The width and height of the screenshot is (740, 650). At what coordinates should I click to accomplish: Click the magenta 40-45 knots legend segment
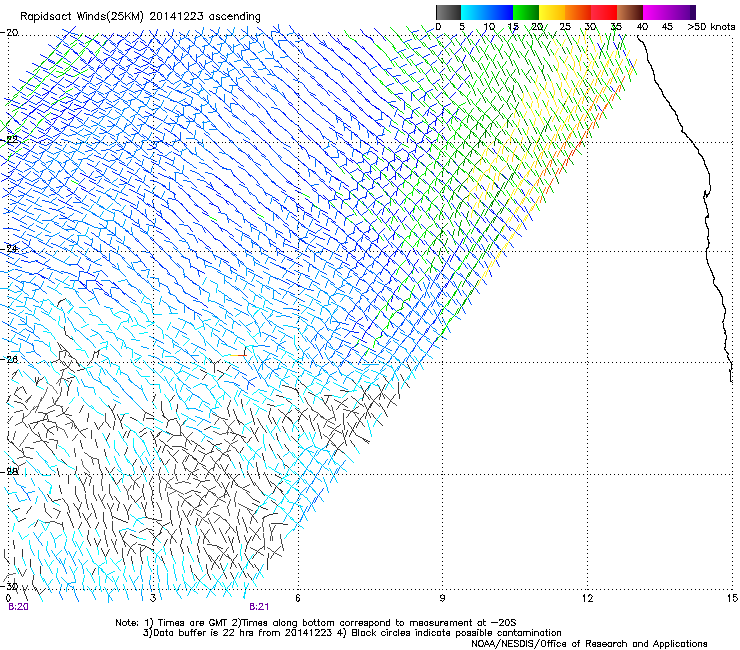(656, 12)
